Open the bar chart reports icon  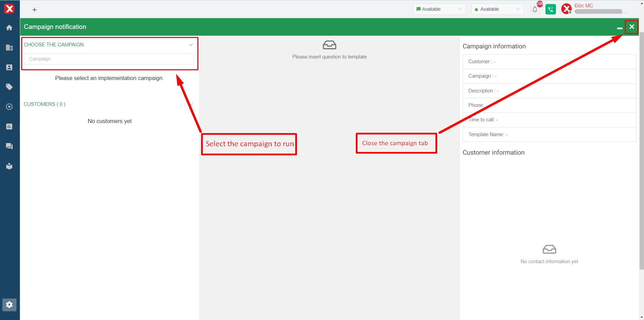9,126
